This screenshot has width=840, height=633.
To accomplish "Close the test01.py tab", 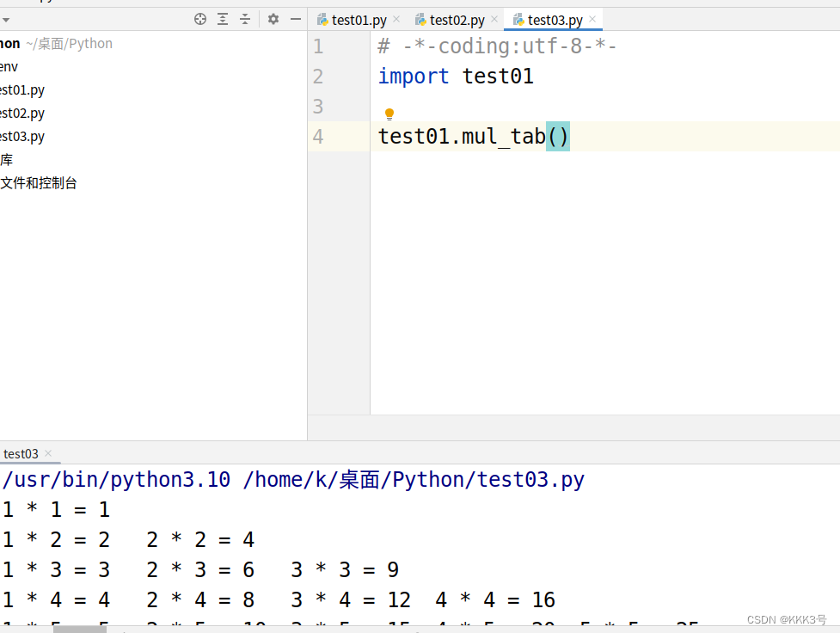I will (x=396, y=19).
